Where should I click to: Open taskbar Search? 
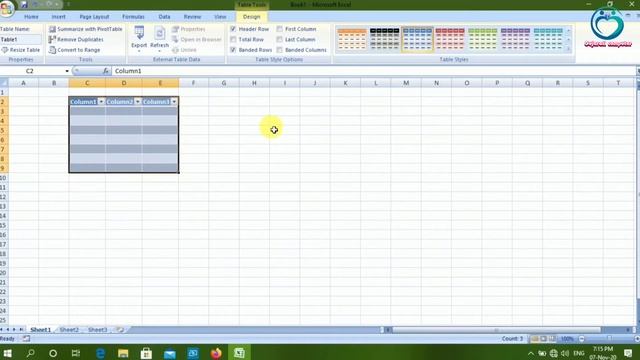[x=30, y=353]
